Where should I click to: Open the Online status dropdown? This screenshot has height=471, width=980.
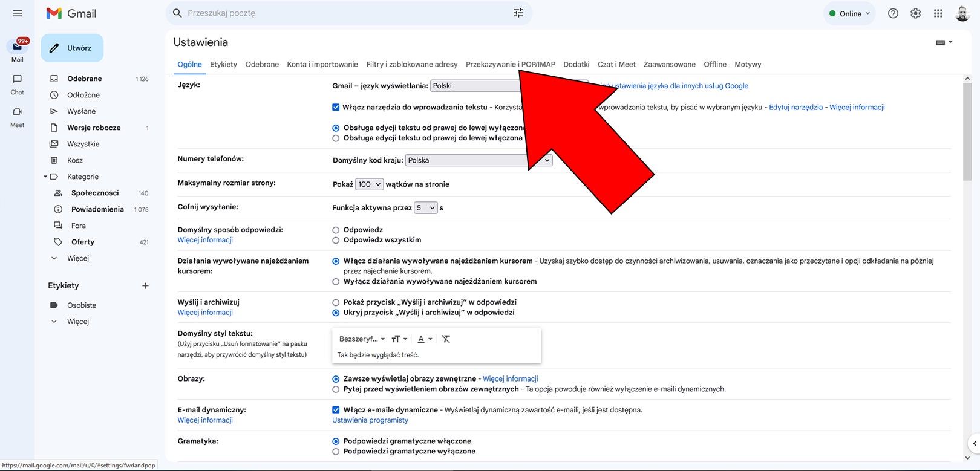849,13
